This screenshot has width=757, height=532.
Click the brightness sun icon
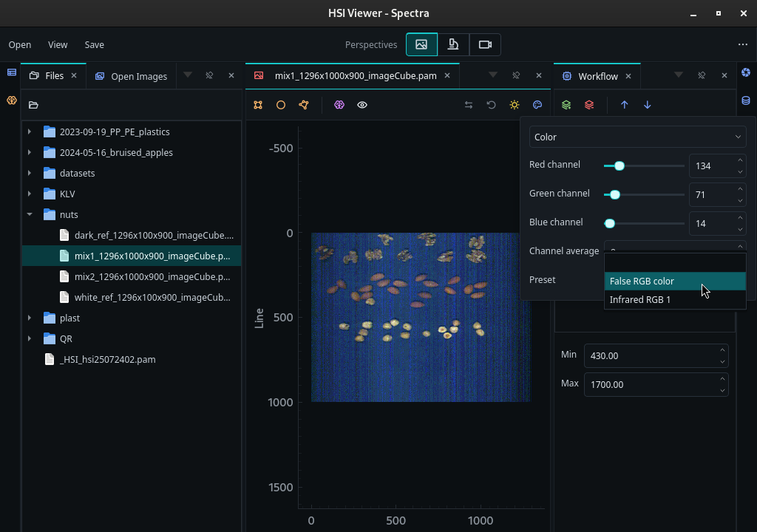point(515,105)
